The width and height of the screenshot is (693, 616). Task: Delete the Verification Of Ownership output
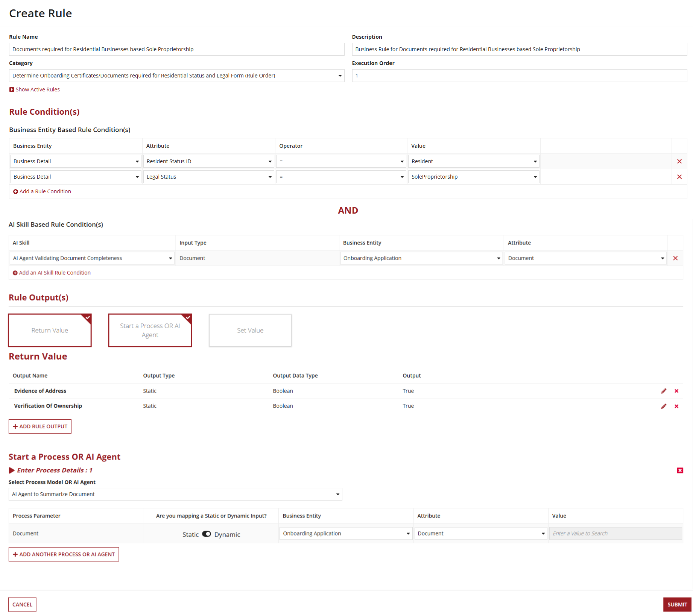[676, 406]
